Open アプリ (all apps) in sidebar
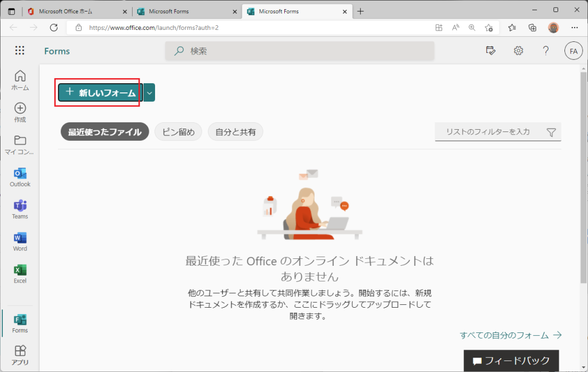 click(x=20, y=355)
